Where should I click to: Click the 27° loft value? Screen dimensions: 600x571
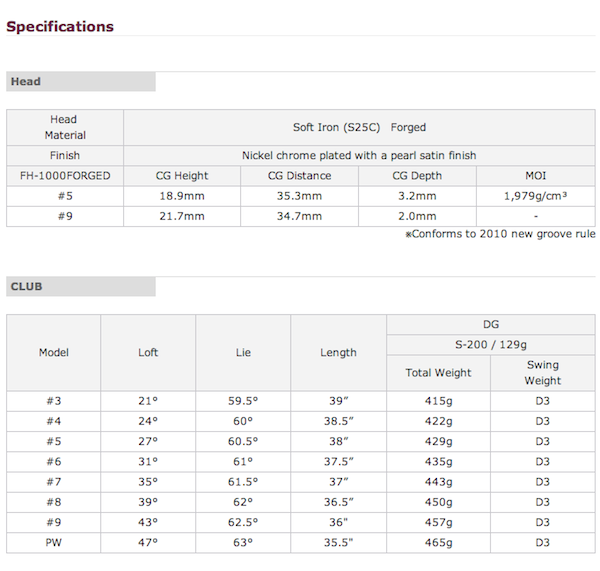pyautogui.click(x=148, y=442)
